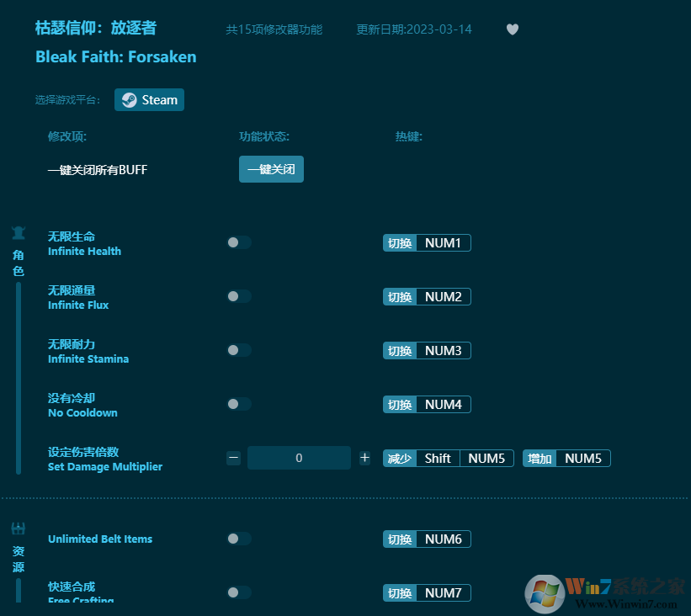
Task: Select the Resources (资源) section icon in sidebar
Action: coord(18,529)
